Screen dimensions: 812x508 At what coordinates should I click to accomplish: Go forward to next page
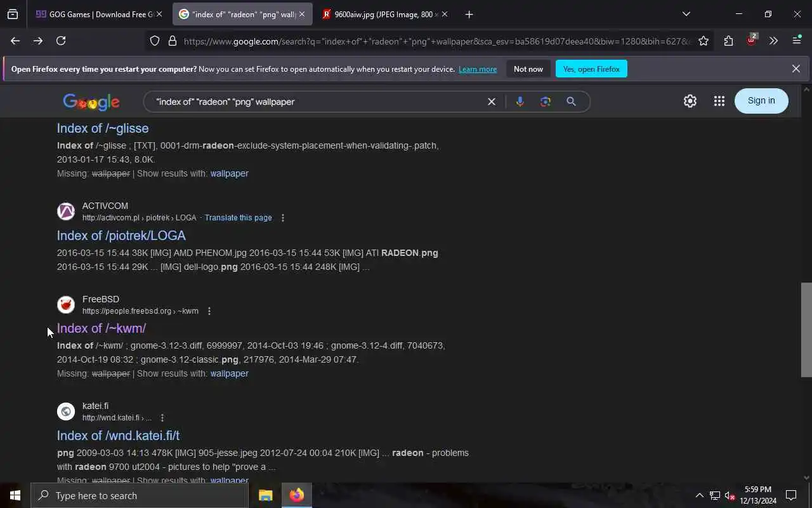(x=38, y=41)
